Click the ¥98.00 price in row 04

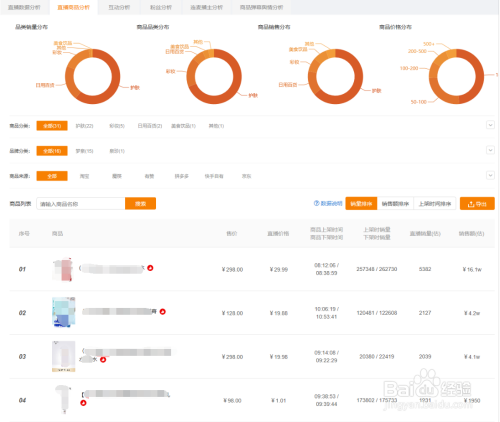(x=232, y=400)
